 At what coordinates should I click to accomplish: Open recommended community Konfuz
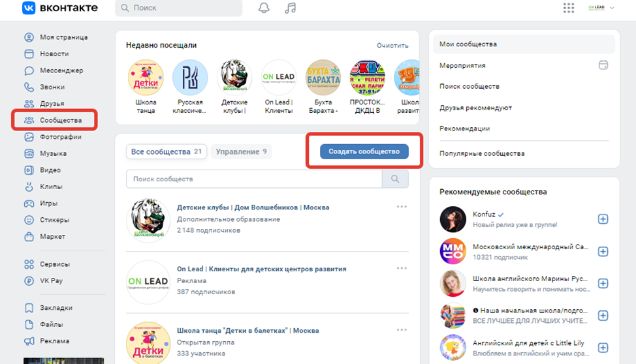(x=484, y=215)
